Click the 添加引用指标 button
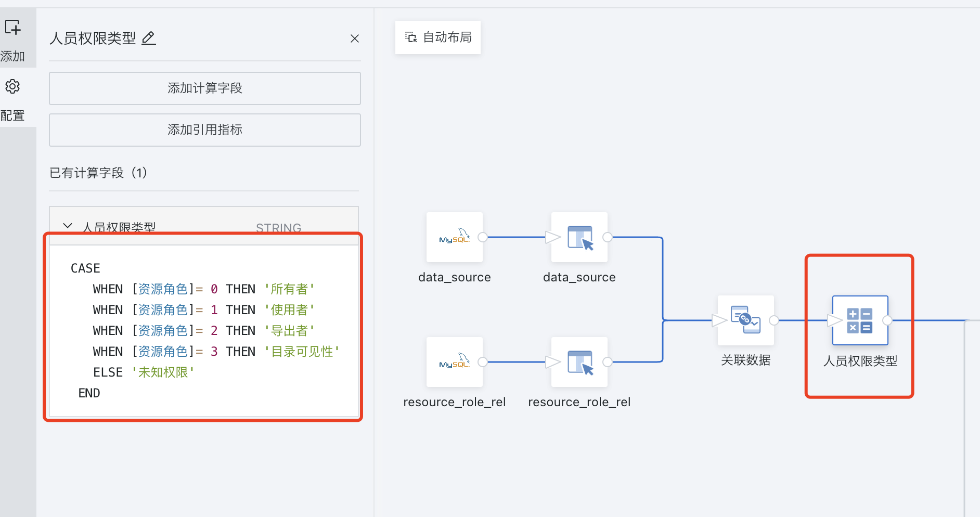Screen dimensions: 980x517 coord(204,130)
